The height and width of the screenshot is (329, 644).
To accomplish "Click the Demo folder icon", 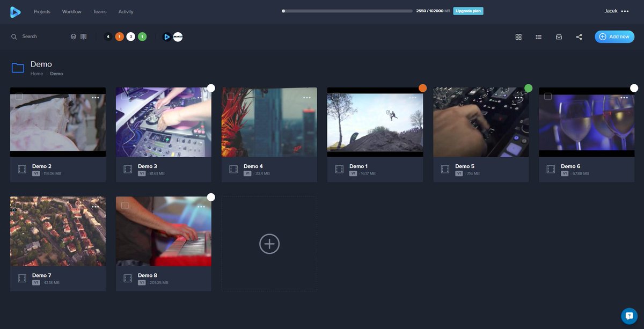I will 18,68.
